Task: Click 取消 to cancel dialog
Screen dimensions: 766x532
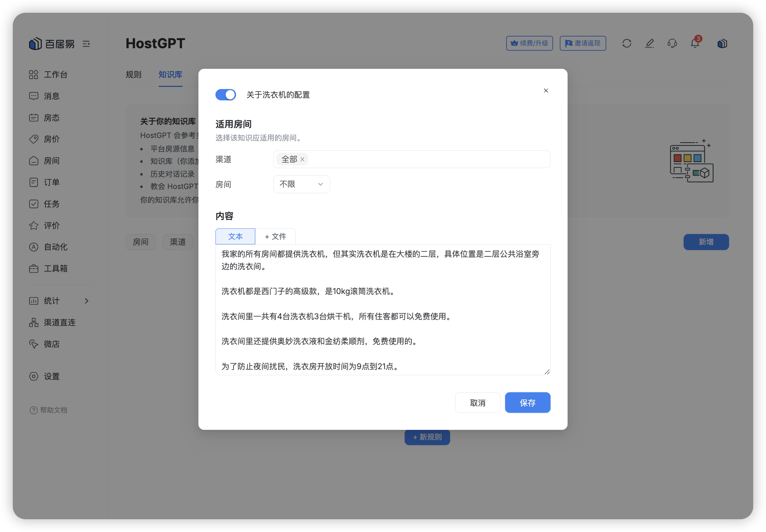Action: (x=477, y=403)
